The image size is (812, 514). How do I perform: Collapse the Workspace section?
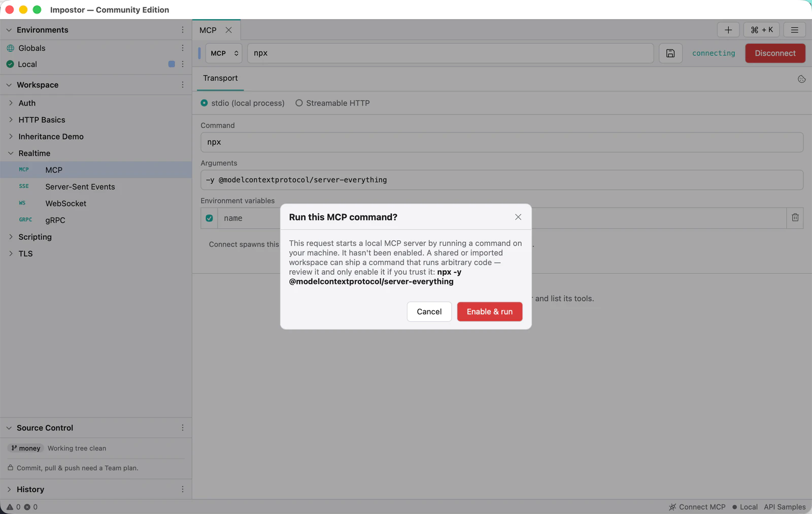pos(9,85)
